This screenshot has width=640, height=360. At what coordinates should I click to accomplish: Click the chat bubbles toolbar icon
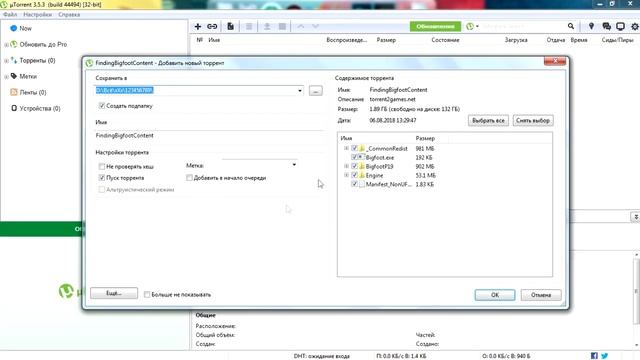tap(606, 26)
